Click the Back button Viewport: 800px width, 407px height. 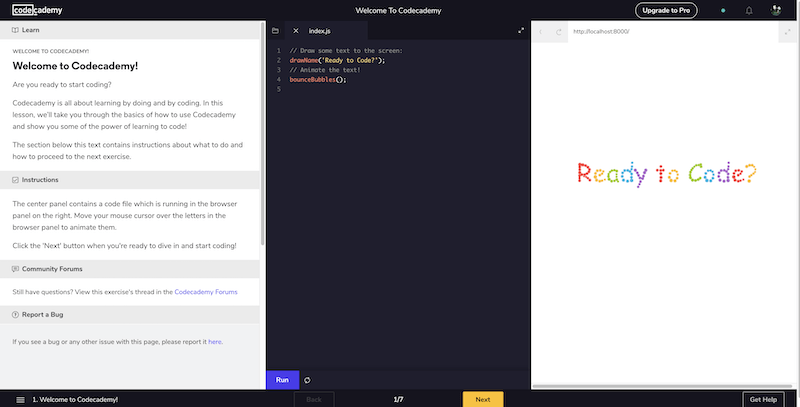[314, 399]
